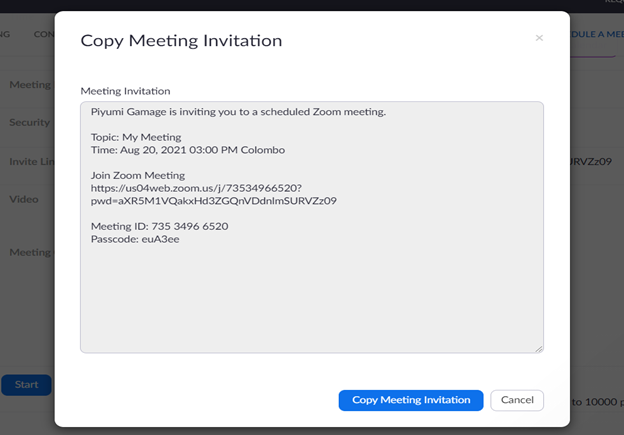Click the 'Piyumi Gamage is inviting you' sentence
The height and width of the screenshot is (435, 624).
[x=238, y=112]
